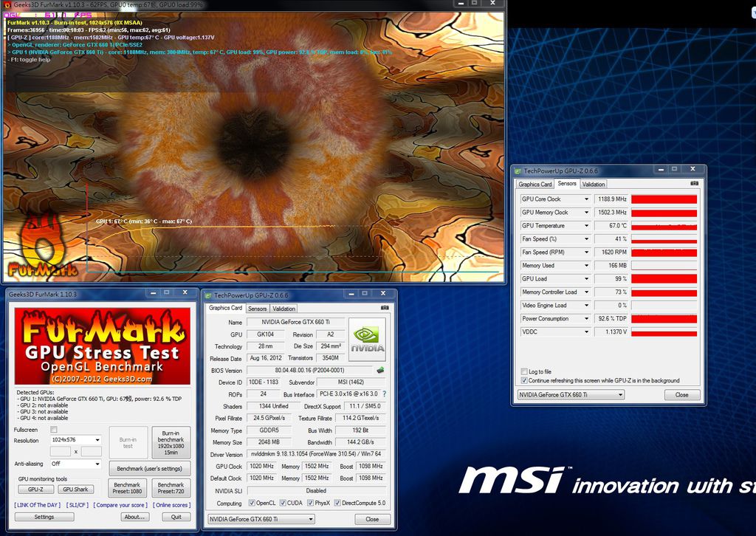The width and height of the screenshot is (756, 536).
Task: Expand the Power Consumption sensor dropdown
Action: pyautogui.click(x=586, y=319)
